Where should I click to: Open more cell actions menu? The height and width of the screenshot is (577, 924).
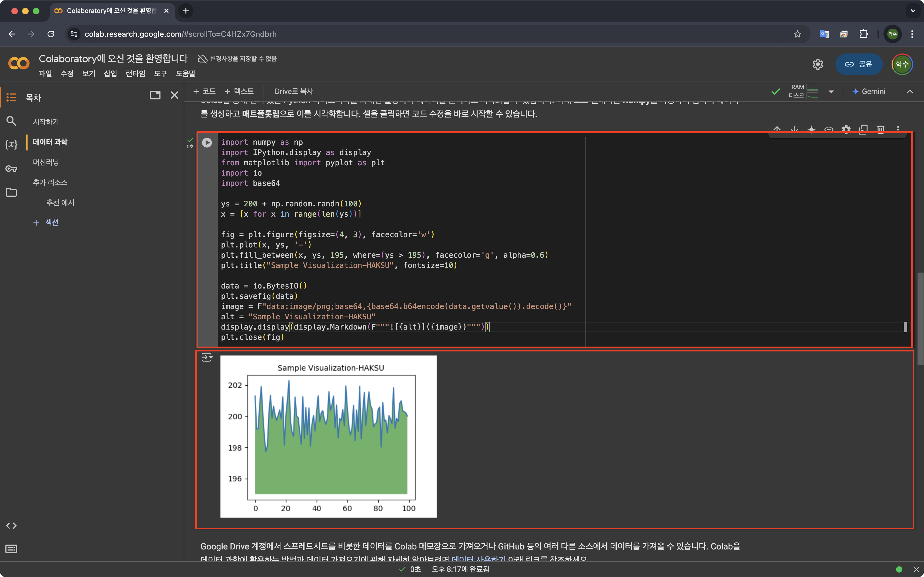click(x=898, y=130)
